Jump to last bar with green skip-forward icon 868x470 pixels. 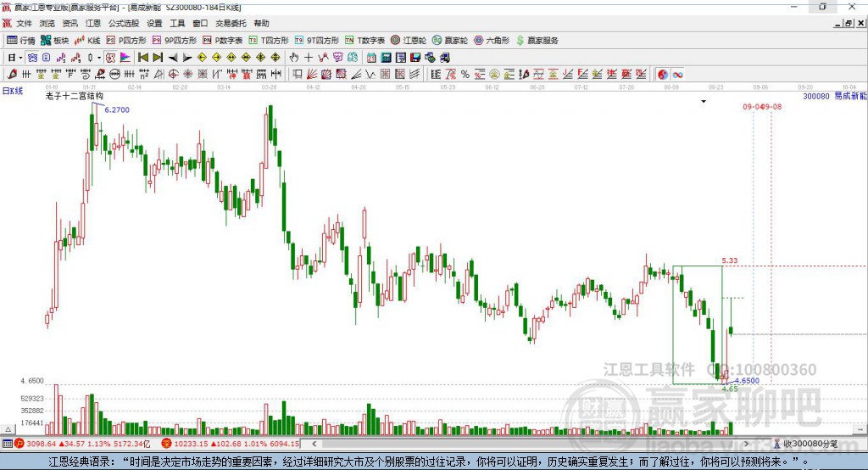tap(158, 58)
